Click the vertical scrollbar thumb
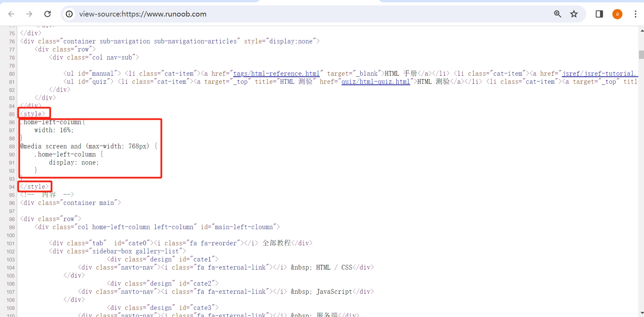Screen dimensions: 644x317 (x=641, y=55)
